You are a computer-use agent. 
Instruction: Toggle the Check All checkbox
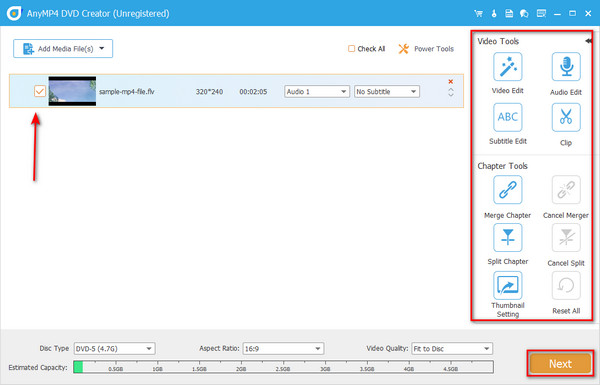point(351,49)
